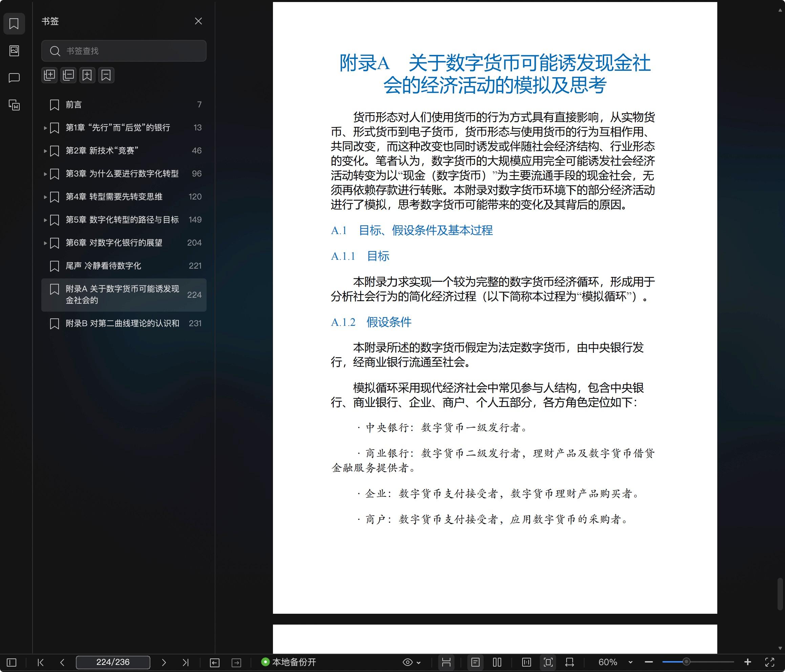Screen dimensions: 785x672
Task: Open the thumbnails panel icon in sidebar
Action: [14, 50]
